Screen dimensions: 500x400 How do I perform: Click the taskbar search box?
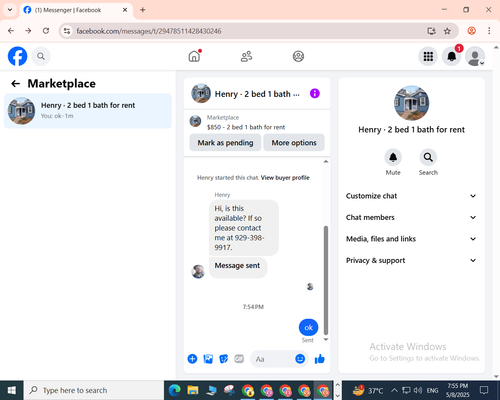coord(94,390)
